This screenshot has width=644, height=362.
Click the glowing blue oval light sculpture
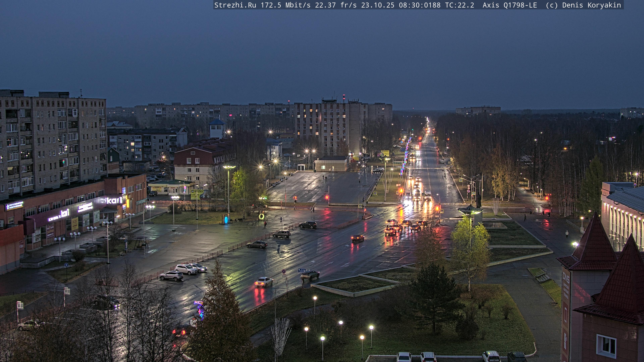pyautogui.click(x=226, y=220)
